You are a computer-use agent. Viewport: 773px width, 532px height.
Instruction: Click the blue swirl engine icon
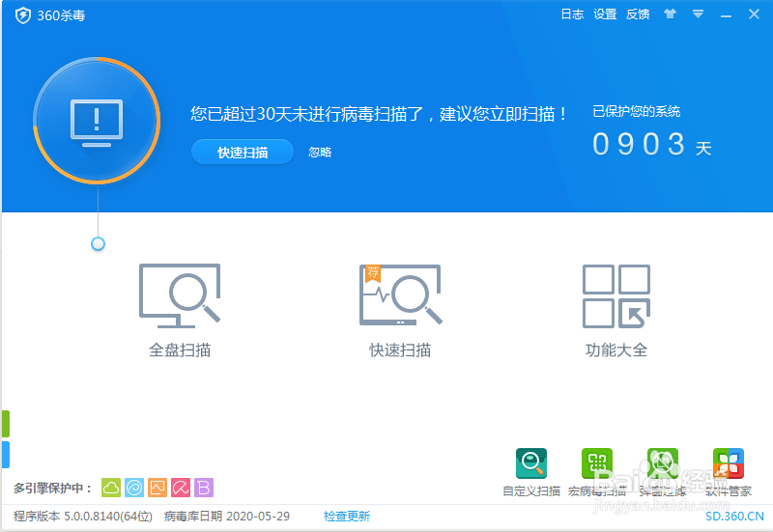[134, 488]
